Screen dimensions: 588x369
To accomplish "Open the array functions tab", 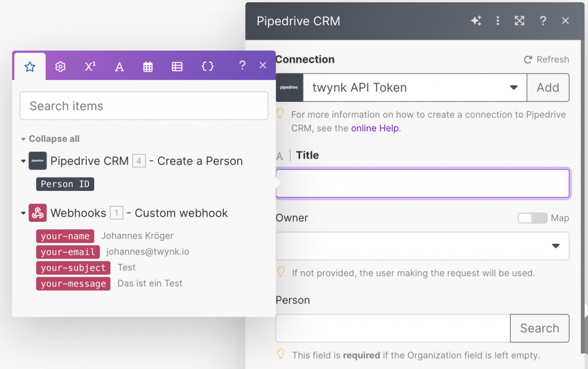I will (177, 67).
